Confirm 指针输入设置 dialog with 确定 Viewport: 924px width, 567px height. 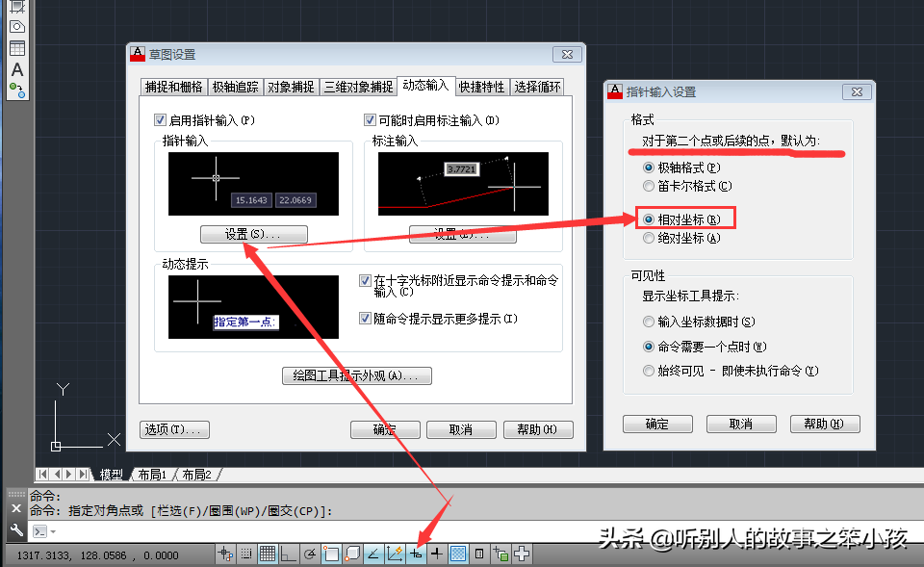coord(657,425)
